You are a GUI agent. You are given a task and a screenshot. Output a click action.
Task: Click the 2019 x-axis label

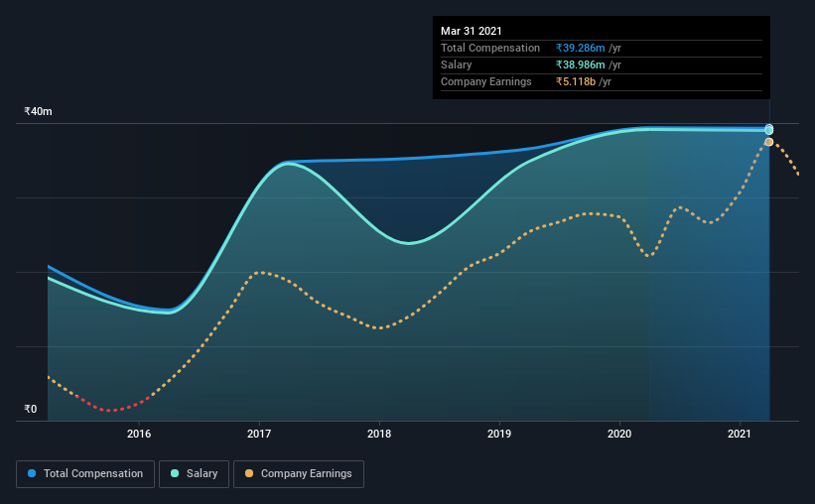pyautogui.click(x=499, y=434)
